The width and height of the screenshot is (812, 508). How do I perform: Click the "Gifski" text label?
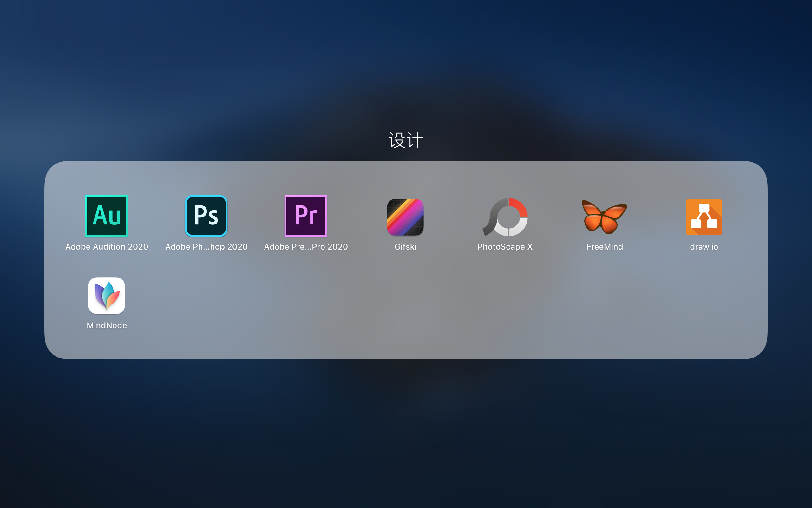coord(405,247)
